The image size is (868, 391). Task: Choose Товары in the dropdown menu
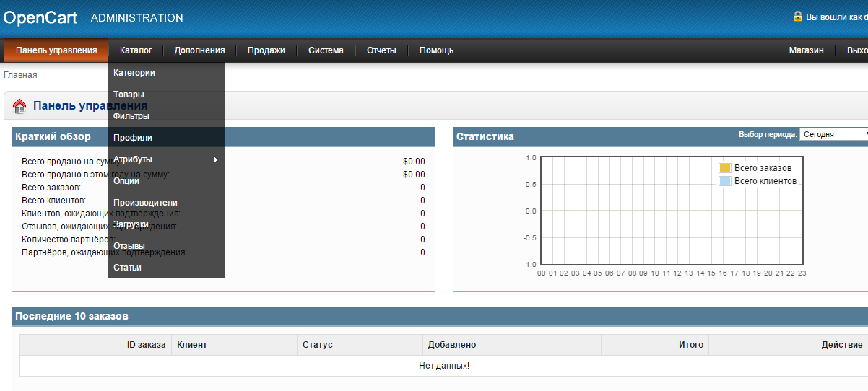tap(129, 95)
